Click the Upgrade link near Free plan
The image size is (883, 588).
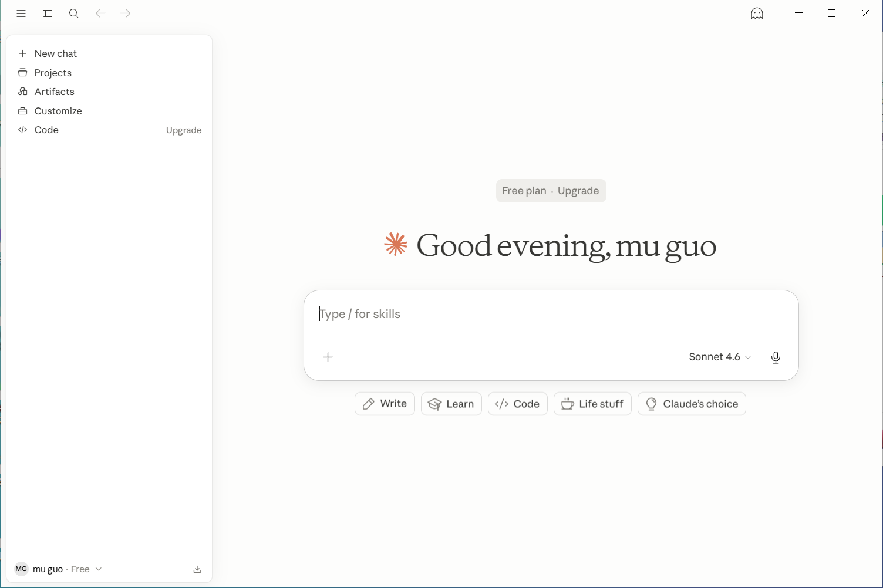coord(578,191)
